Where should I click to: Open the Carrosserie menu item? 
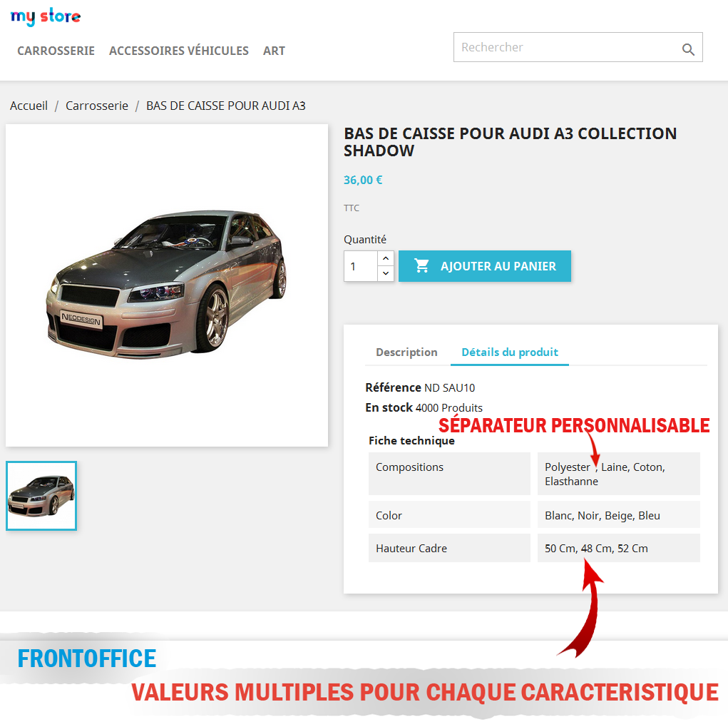[56, 51]
